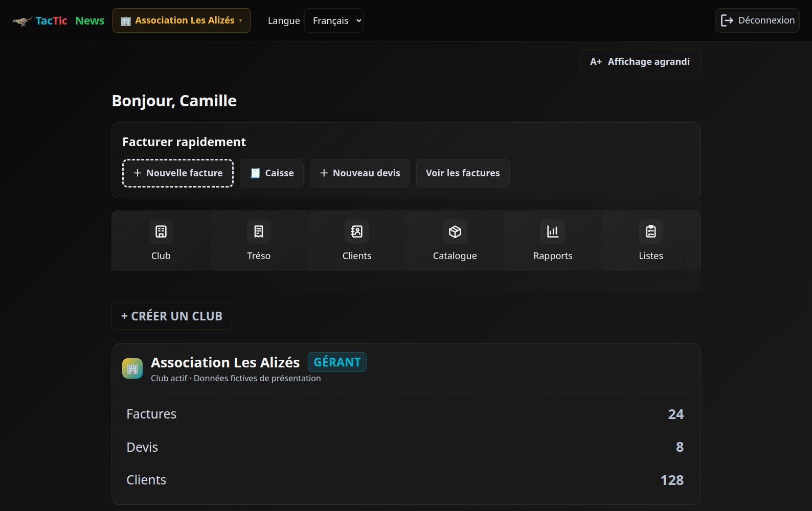Open the Devis row showing 8
The width and height of the screenshot is (812, 511).
pyautogui.click(x=405, y=447)
